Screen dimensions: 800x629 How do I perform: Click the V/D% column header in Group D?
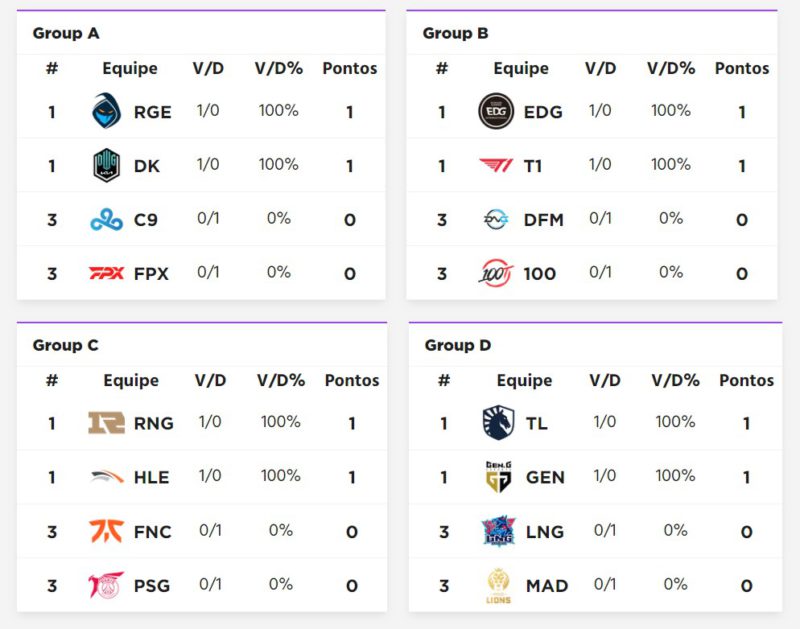(x=675, y=380)
